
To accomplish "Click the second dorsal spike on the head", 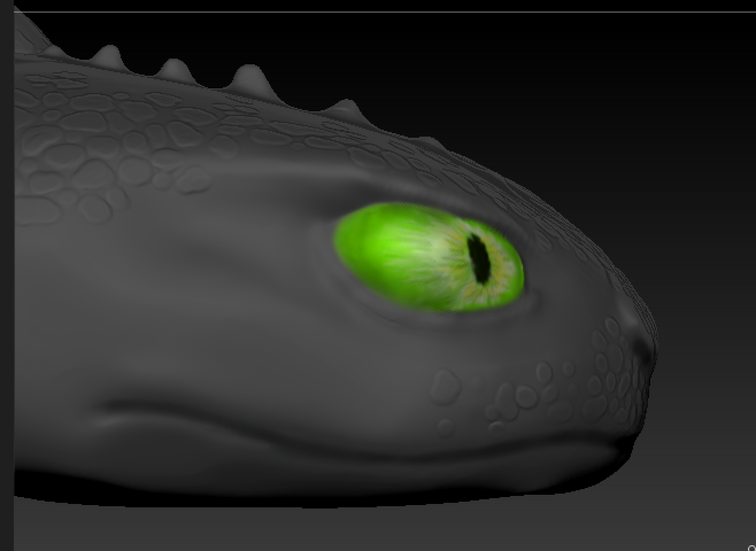I will click(x=175, y=69).
